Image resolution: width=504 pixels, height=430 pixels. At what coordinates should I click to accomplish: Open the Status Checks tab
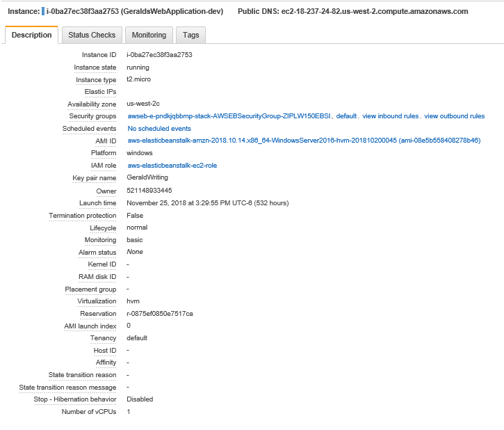(x=92, y=35)
